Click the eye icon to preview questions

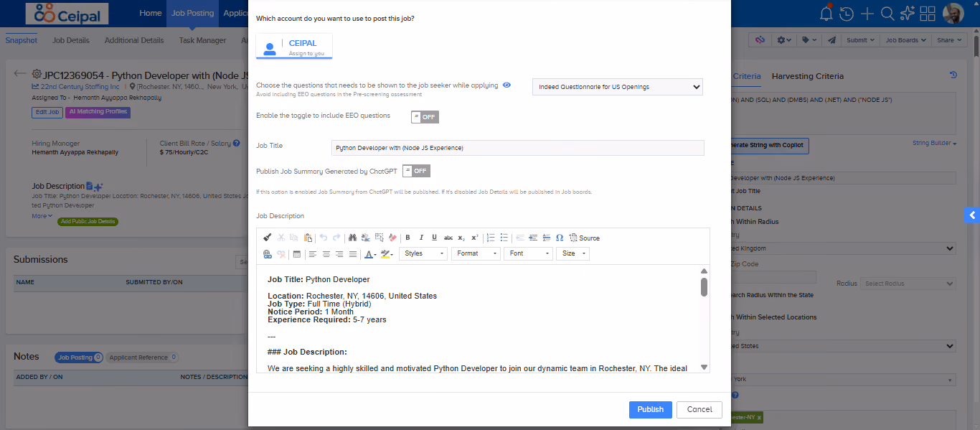(507, 85)
